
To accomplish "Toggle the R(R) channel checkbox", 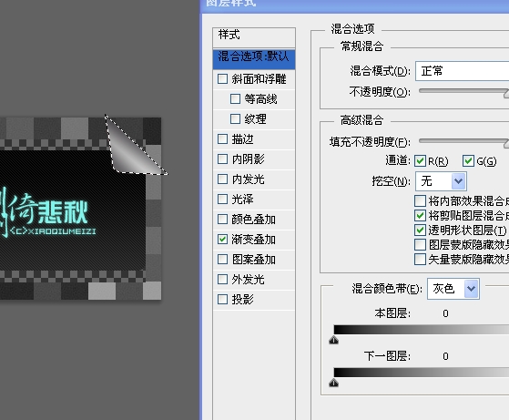I will (x=420, y=160).
